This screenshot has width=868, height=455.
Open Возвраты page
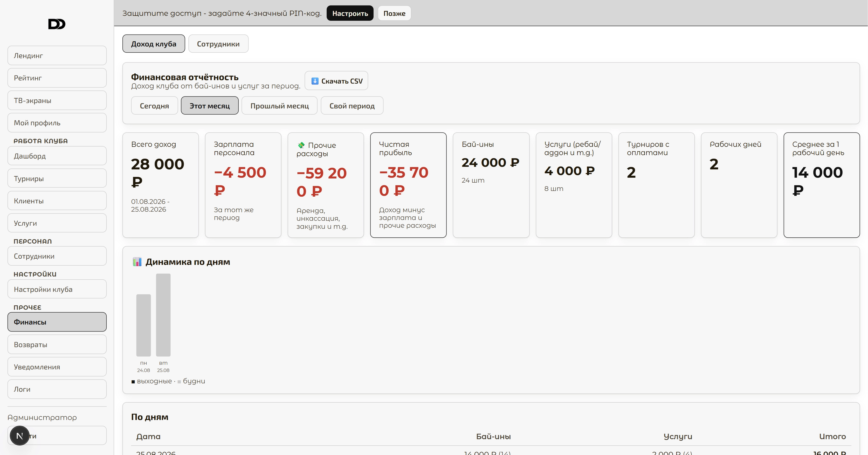(57, 344)
